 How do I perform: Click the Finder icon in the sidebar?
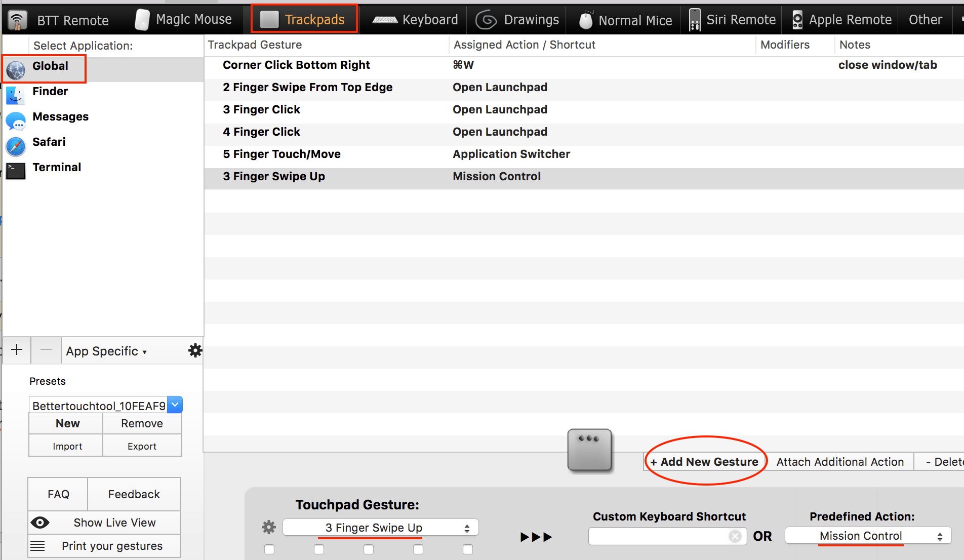click(15, 95)
